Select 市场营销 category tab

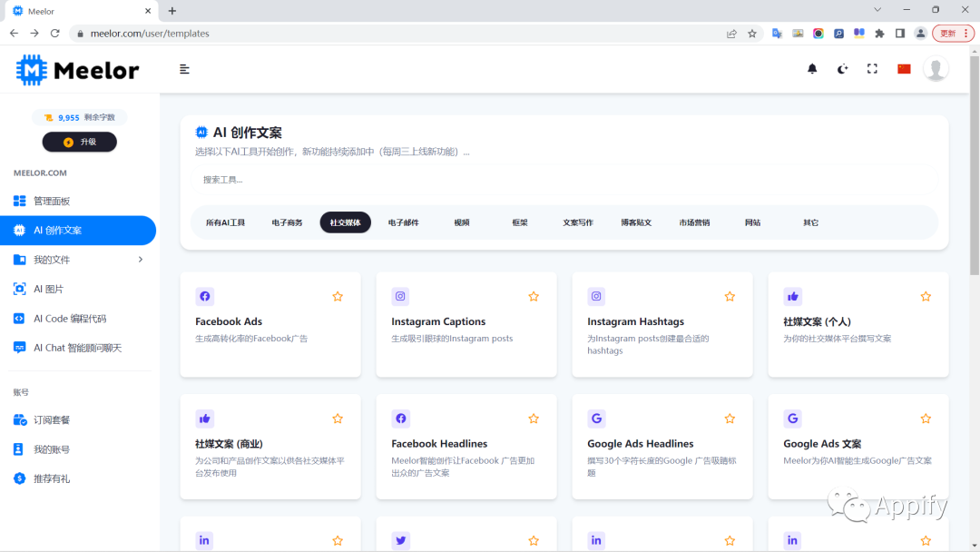[694, 222]
